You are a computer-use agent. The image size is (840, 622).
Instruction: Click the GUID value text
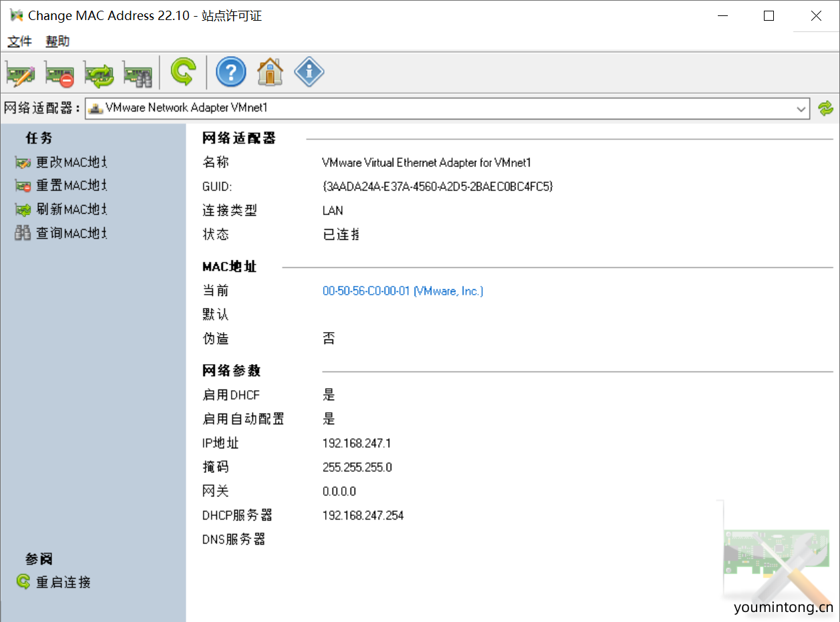coord(437,186)
